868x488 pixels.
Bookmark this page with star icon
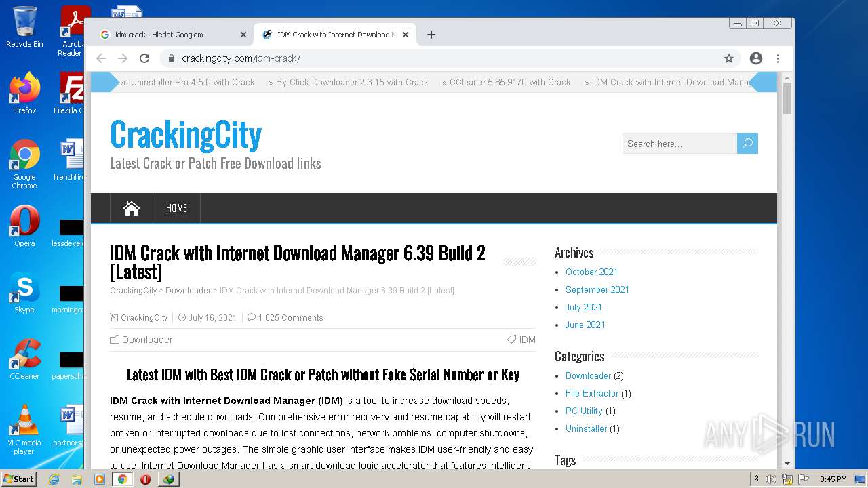pos(729,58)
